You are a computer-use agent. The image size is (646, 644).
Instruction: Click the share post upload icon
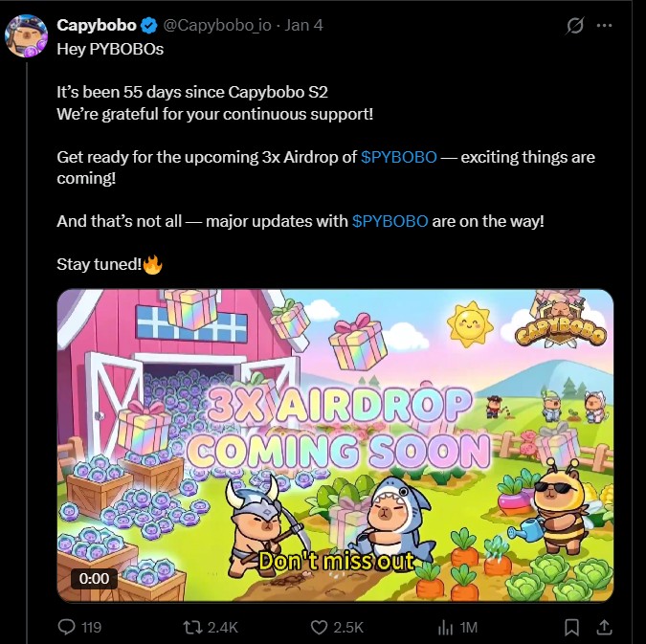pos(604,628)
